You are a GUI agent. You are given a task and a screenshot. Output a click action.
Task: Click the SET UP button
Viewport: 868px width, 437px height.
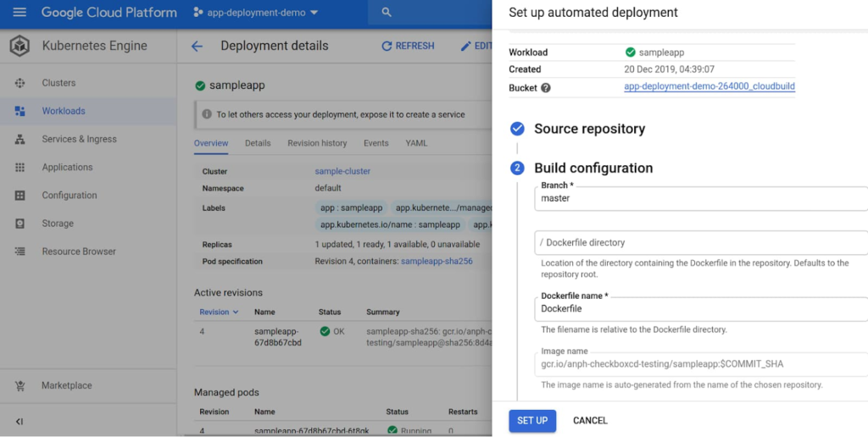[532, 421]
